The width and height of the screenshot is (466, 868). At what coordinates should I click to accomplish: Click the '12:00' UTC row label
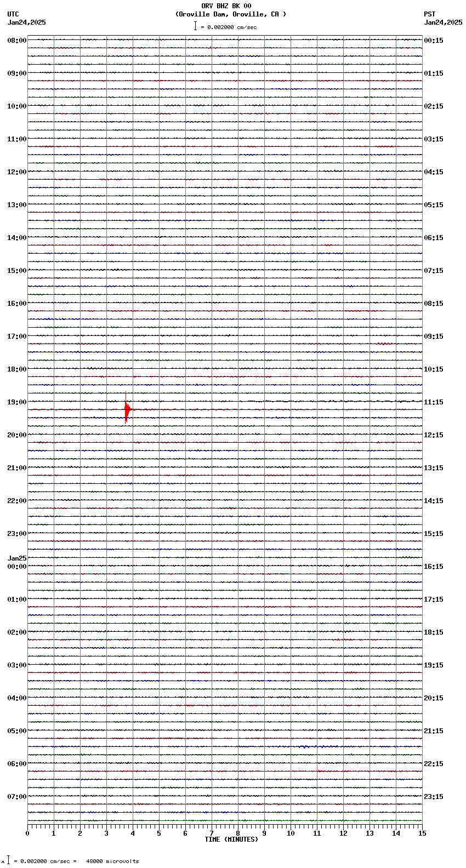coord(17,172)
